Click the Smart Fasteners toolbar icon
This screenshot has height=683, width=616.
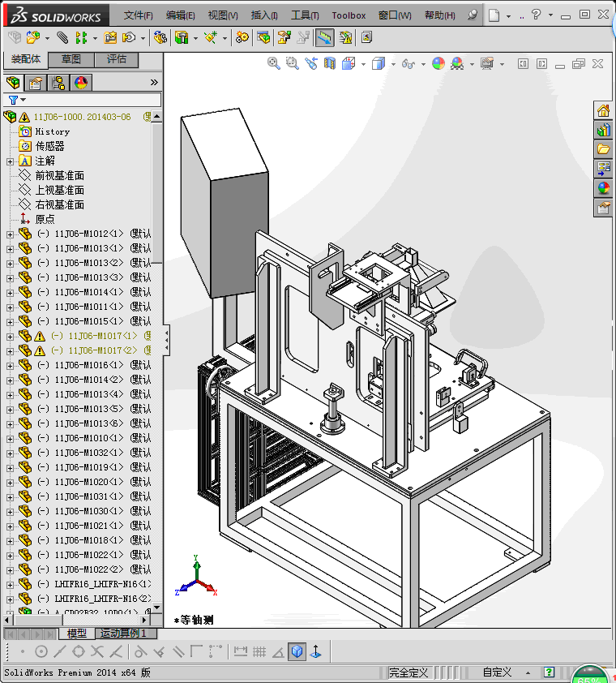click(x=110, y=37)
